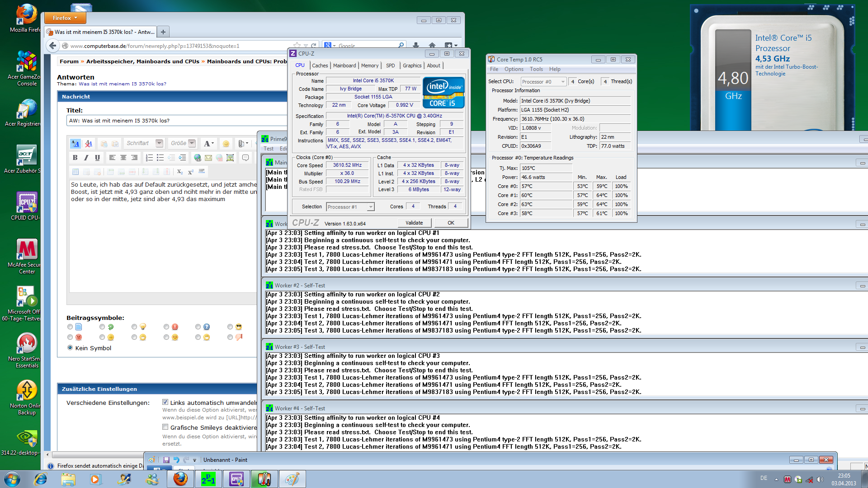This screenshot has height=488, width=868.
Task: Switch editor mode with the A/A icon
Action: pos(75,144)
